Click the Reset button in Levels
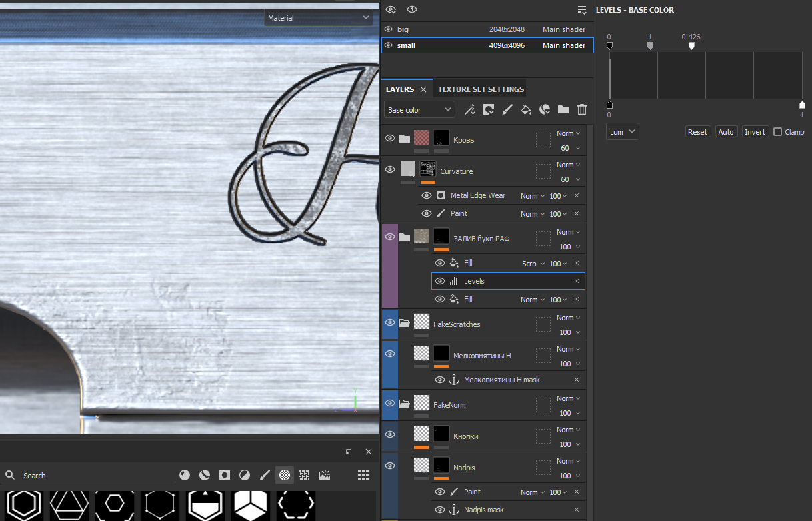 point(697,132)
